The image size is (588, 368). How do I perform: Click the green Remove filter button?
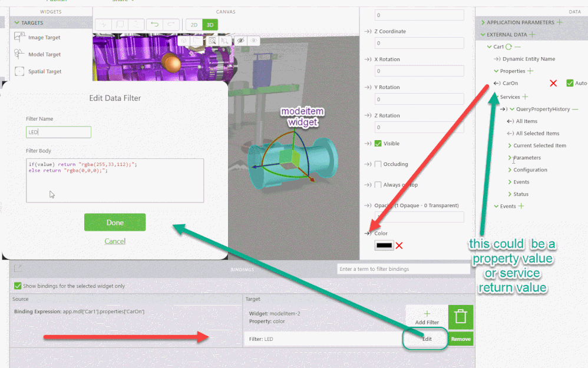pyautogui.click(x=461, y=339)
